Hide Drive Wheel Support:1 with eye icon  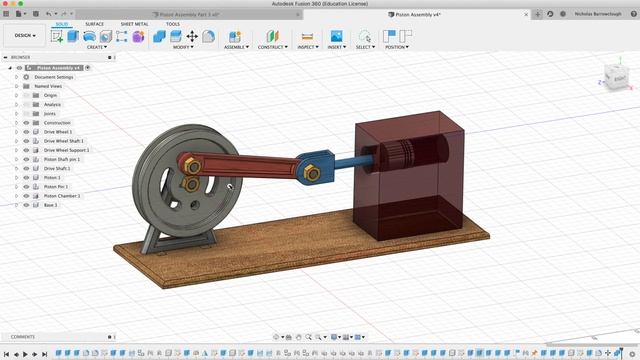click(x=26, y=150)
